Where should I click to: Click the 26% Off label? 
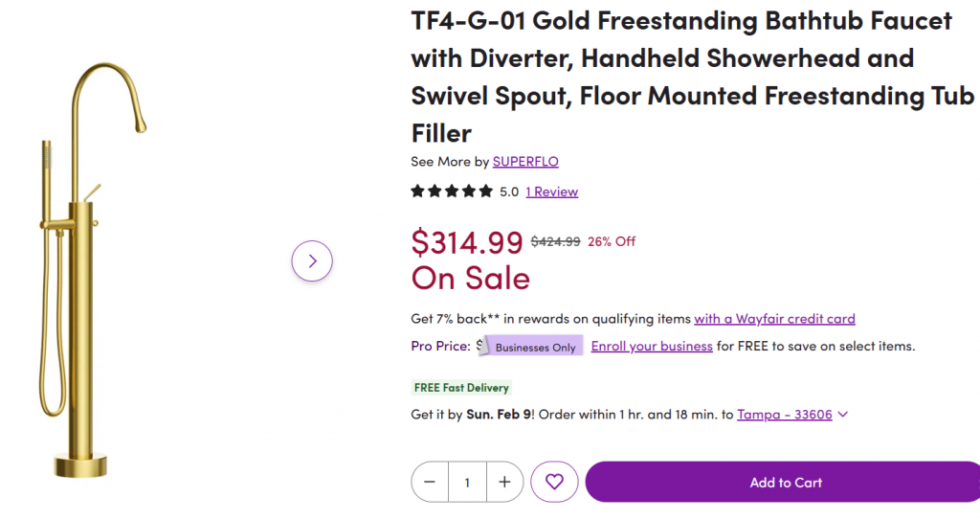[x=612, y=241]
